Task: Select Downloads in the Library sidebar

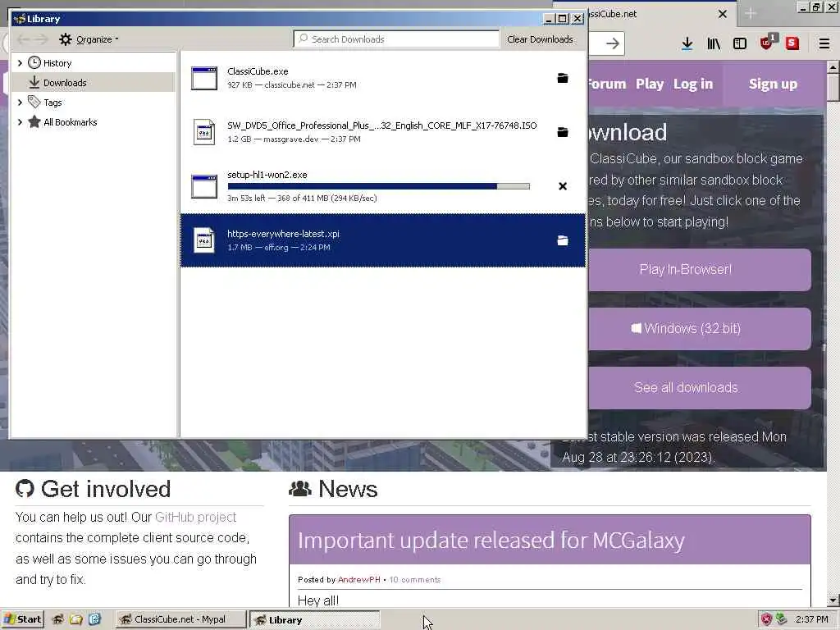Action: [x=94, y=83]
